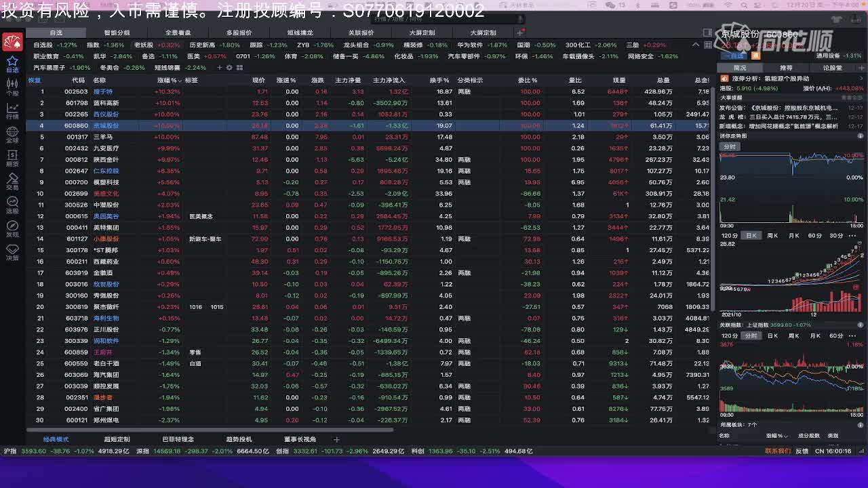
Task: Select row 小康股份 601127
Action: coord(368,239)
